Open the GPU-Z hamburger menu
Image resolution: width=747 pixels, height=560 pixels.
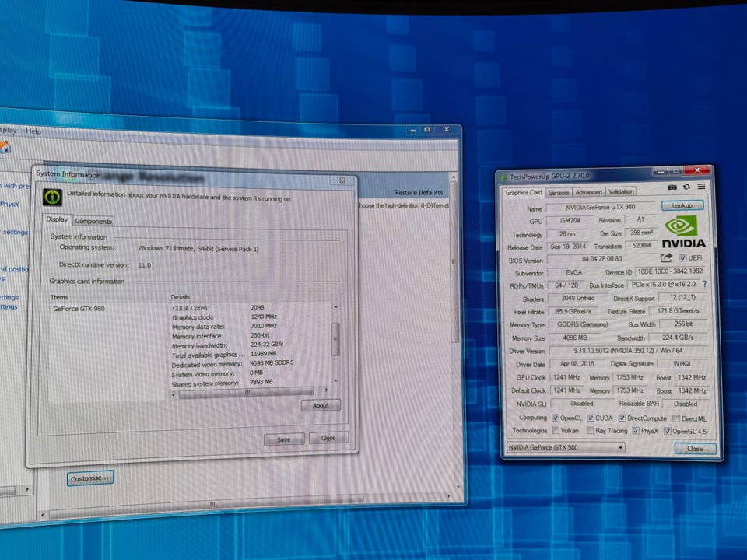pos(701,187)
